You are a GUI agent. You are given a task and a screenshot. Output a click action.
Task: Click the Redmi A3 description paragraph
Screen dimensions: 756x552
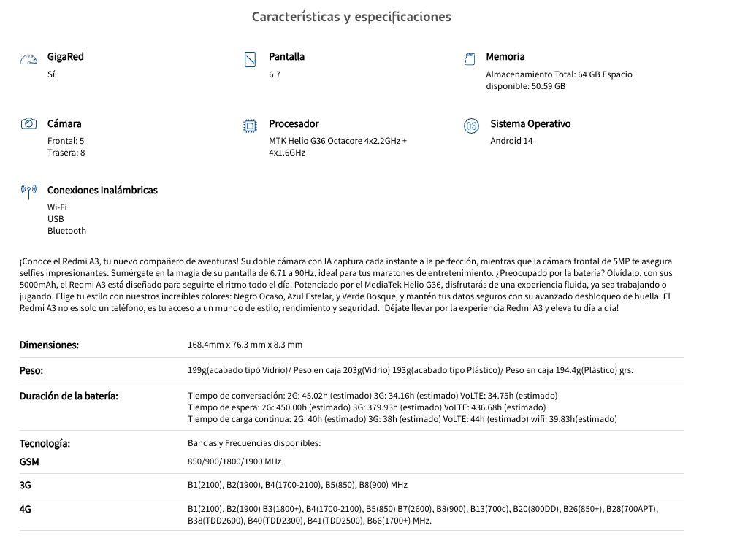click(346, 285)
